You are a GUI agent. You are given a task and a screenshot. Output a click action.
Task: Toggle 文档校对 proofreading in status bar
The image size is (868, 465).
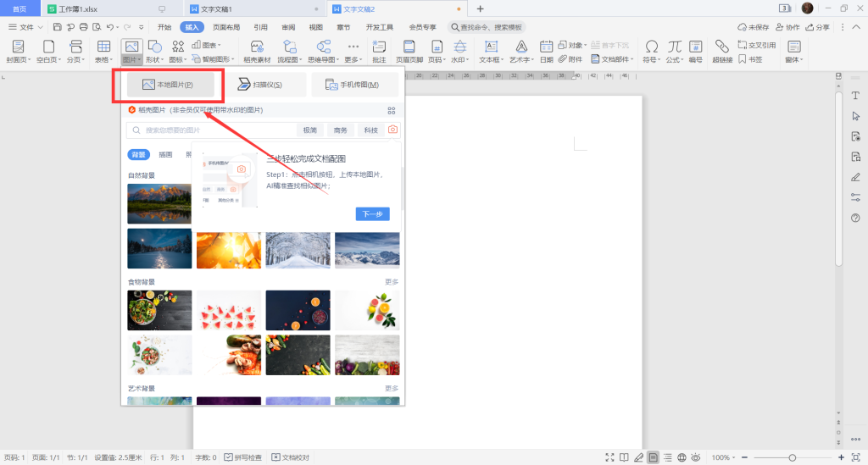[x=290, y=457]
